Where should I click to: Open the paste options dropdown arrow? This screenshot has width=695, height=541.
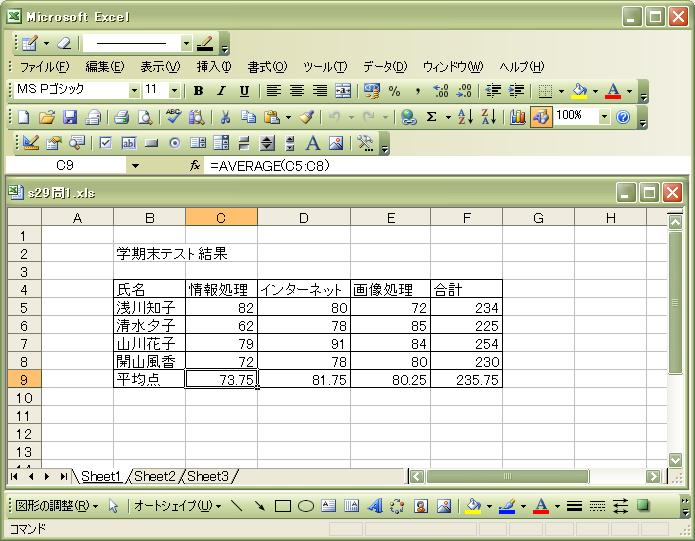(288, 117)
